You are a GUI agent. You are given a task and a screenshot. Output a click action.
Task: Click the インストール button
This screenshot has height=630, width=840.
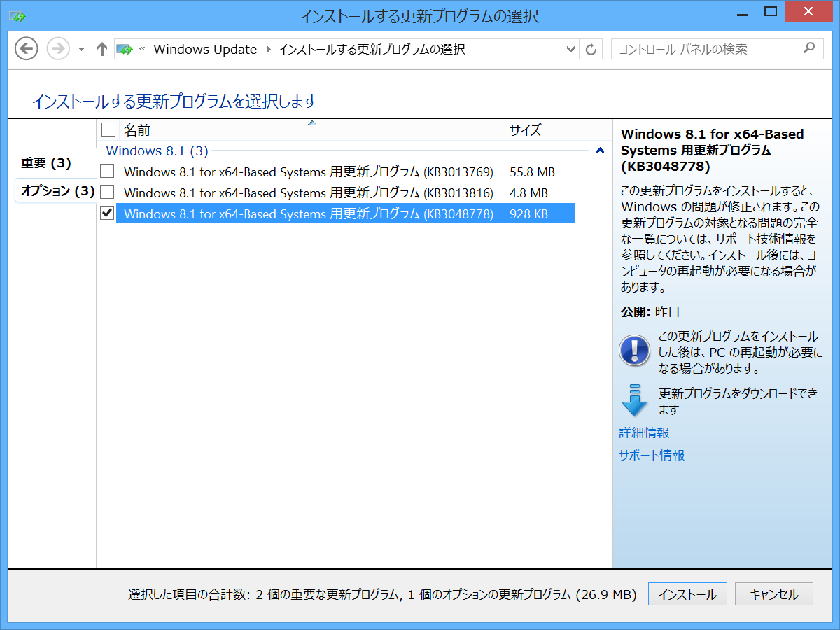[x=687, y=594]
